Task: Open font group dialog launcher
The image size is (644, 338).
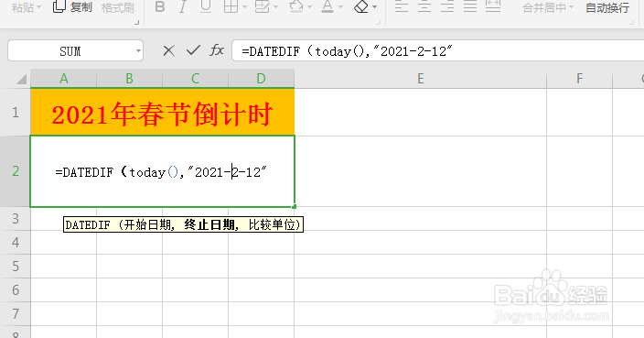Action: tap(379, 23)
